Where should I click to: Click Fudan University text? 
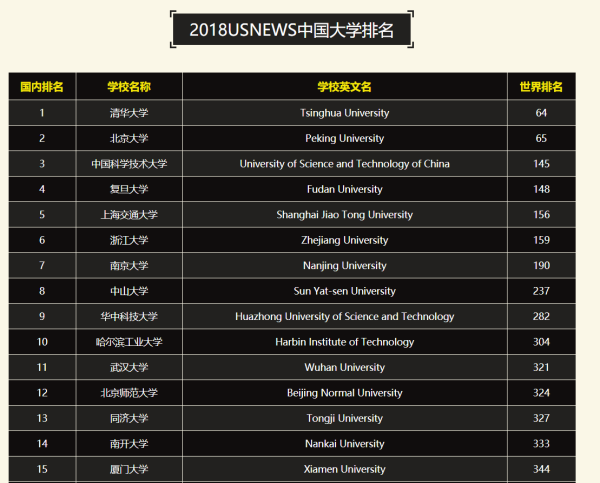344,189
